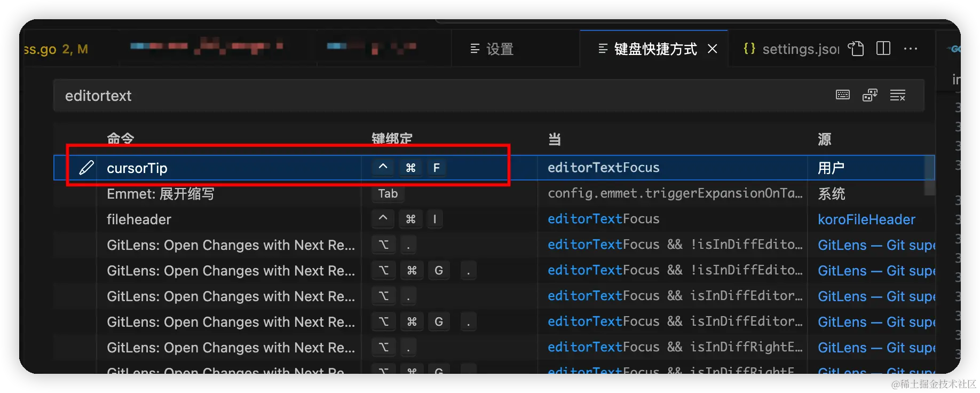Click the Sort by Precedence icon
Screen dimensions: 980x393
point(870,95)
